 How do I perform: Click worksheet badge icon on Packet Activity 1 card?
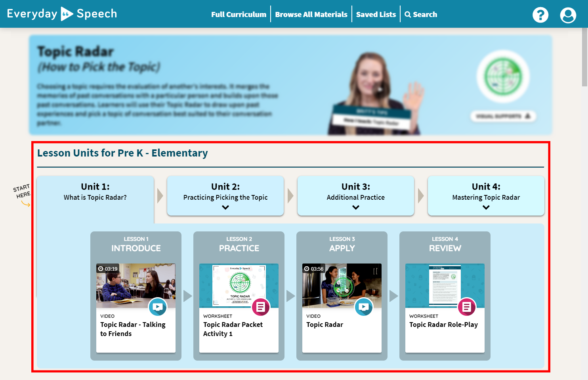point(261,307)
